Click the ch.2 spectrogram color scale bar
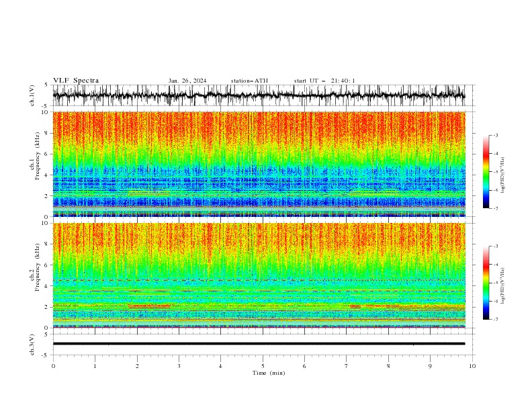This screenshot has height=411, width=532. 486,283
